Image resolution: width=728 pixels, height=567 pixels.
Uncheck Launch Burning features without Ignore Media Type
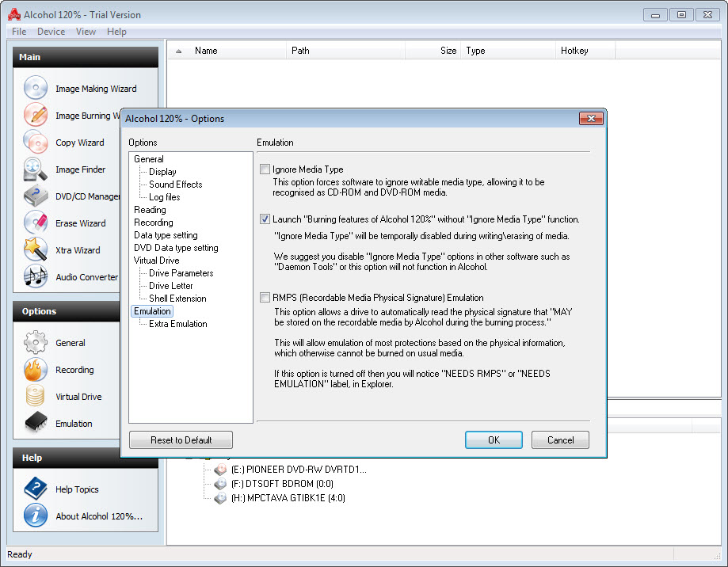pos(265,219)
